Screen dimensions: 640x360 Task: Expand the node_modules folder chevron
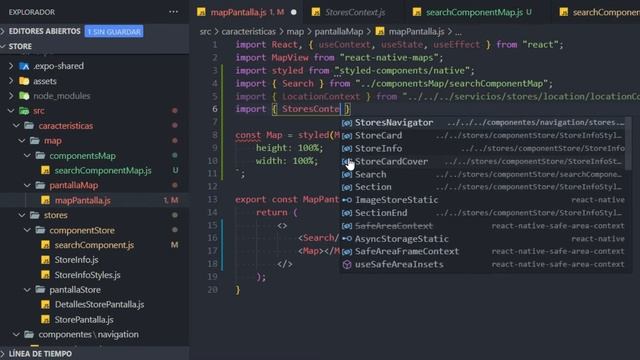coord(11,96)
